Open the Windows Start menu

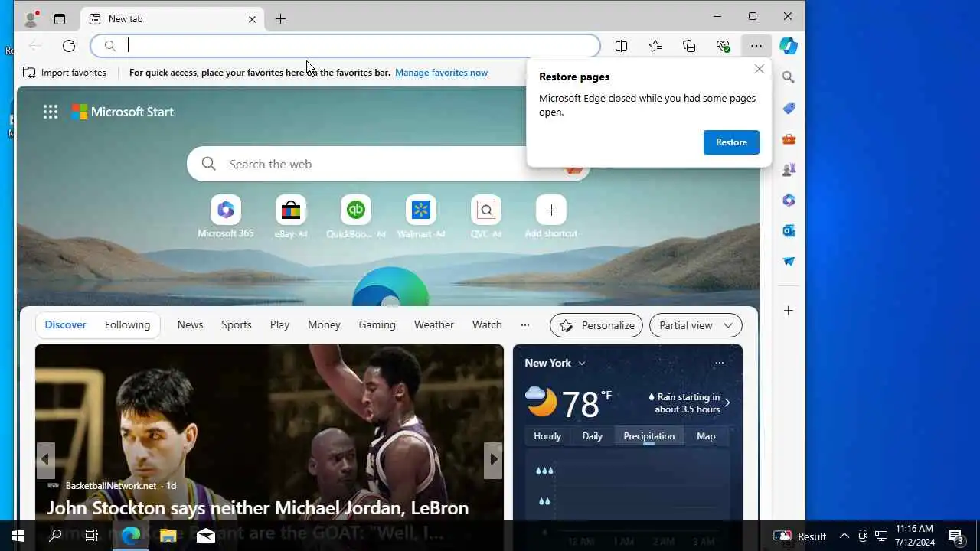[18, 536]
